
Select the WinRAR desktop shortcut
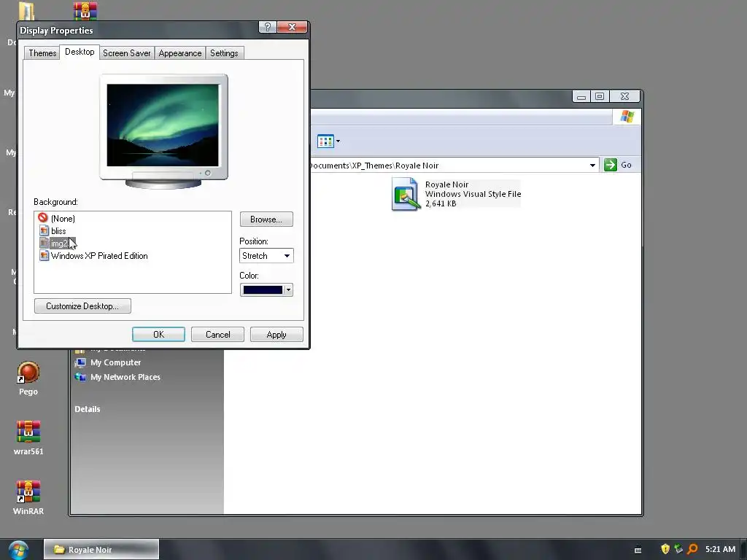pyautogui.click(x=28, y=498)
